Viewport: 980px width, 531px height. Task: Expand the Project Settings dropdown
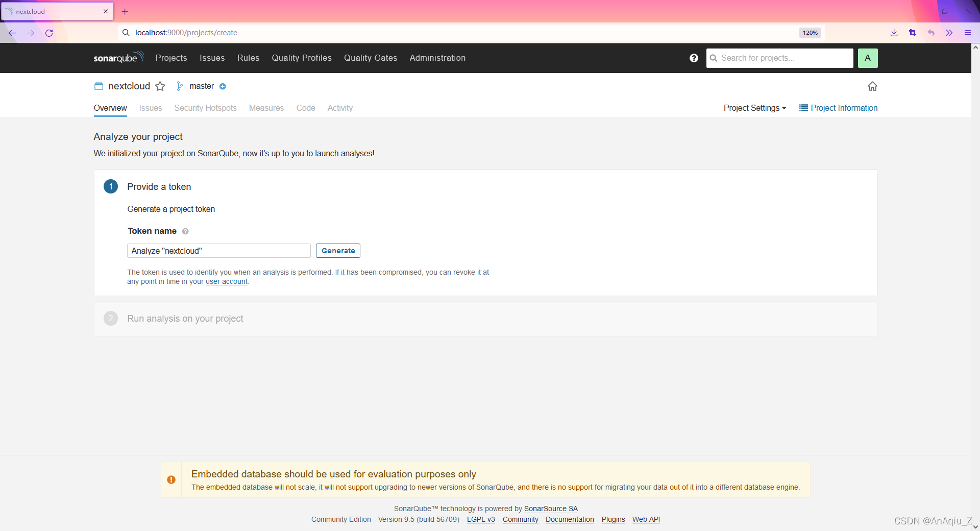(755, 108)
